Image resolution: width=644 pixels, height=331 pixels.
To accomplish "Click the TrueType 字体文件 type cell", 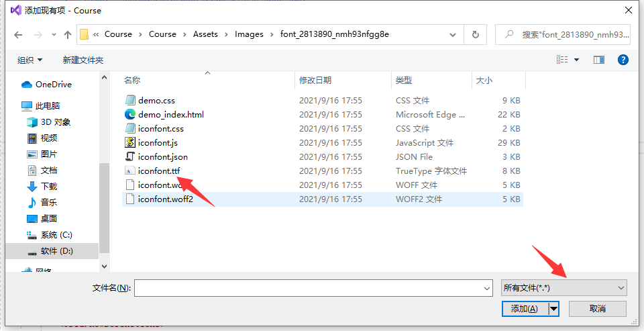I will pos(431,171).
